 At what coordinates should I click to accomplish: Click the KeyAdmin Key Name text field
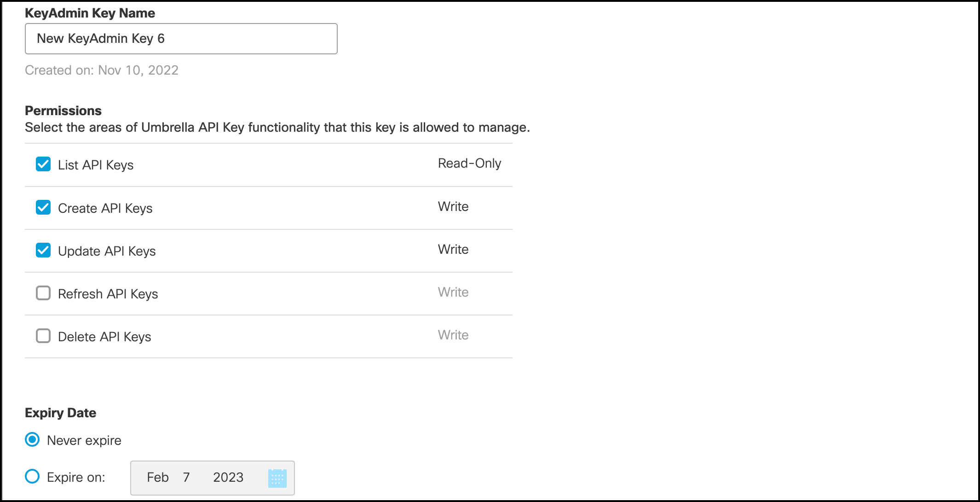point(181,39)
